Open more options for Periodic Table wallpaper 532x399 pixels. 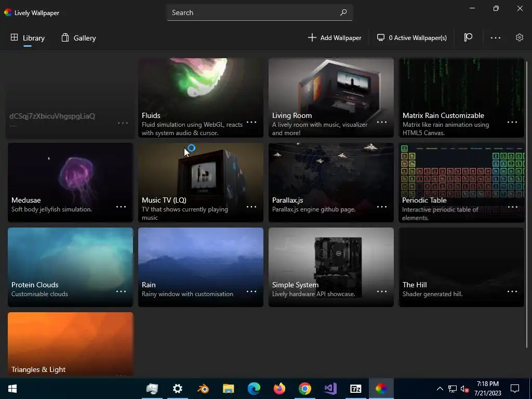click(512, 207)
